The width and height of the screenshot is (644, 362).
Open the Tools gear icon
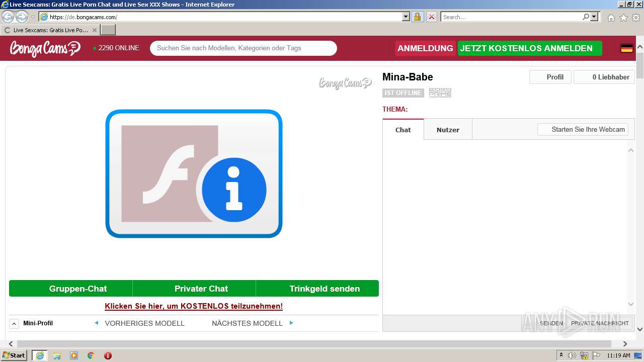point(636,18)
